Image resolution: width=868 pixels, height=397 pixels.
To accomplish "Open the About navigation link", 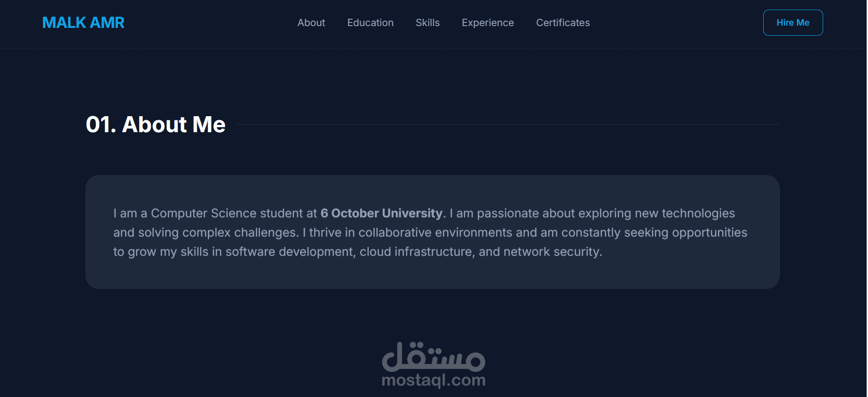I will pyautogui.click(x=311, y=22).
